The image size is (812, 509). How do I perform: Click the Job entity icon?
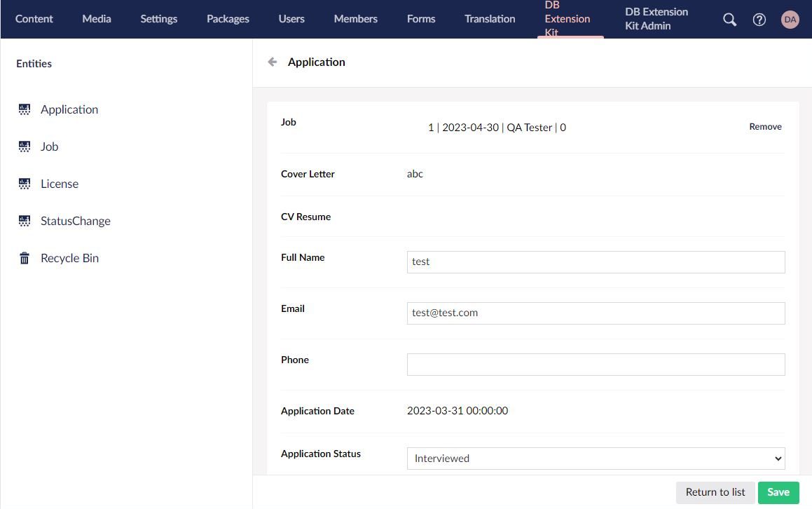25,147
